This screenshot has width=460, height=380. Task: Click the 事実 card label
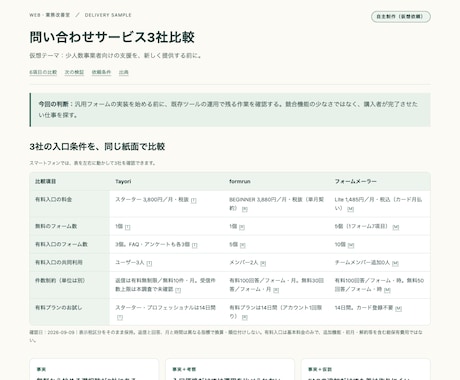click(x=41, y=369)
